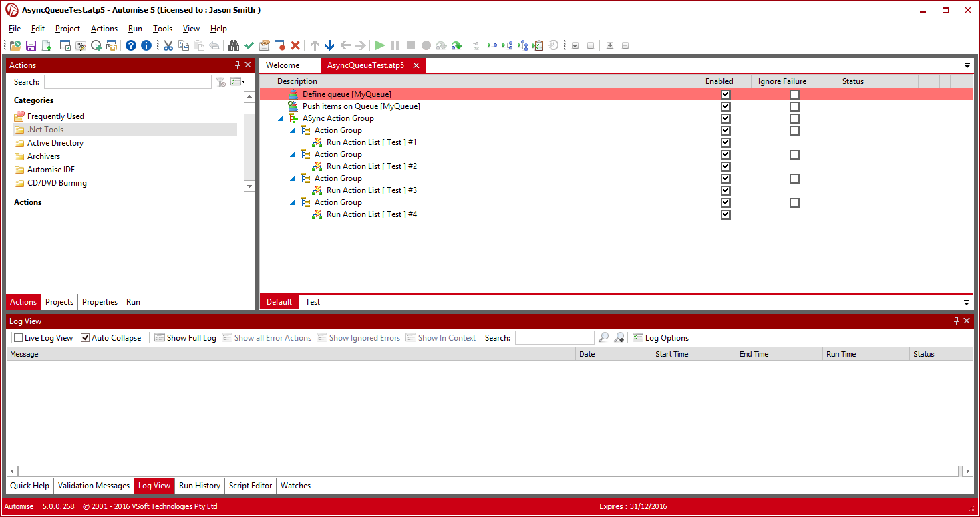
Task: Open the Project menu
Action: [67, 29]
